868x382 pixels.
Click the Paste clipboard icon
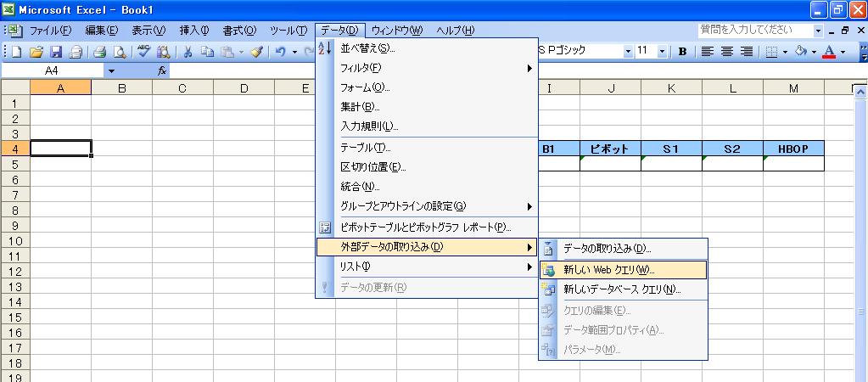tap(227, 52)
